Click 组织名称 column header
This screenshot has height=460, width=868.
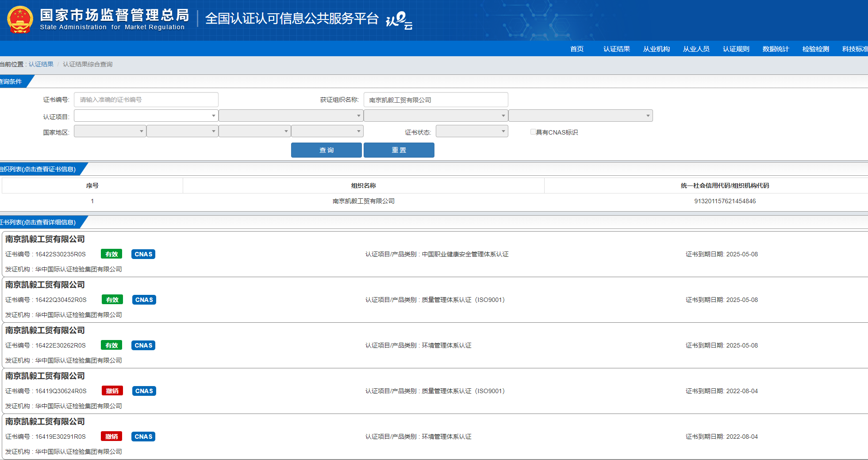(x=364, y=186)
